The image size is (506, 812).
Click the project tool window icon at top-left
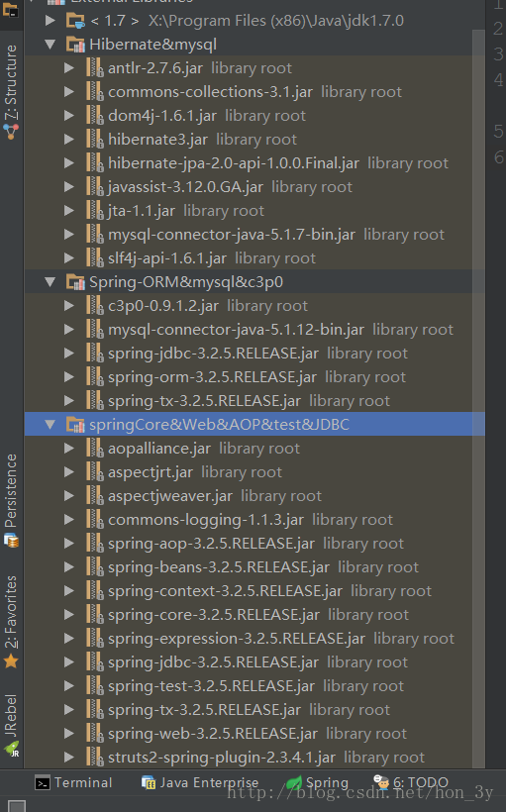(10, 9)
